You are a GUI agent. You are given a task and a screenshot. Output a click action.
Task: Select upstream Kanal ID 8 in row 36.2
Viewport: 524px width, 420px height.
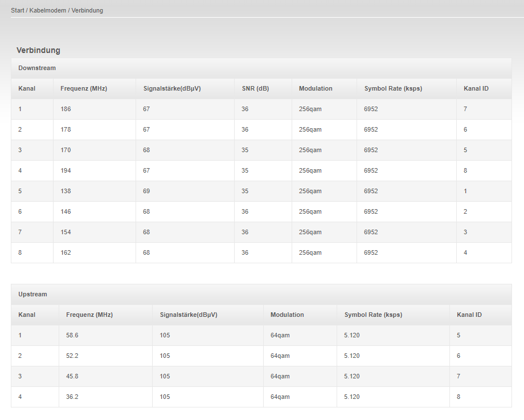coord(459,397)
